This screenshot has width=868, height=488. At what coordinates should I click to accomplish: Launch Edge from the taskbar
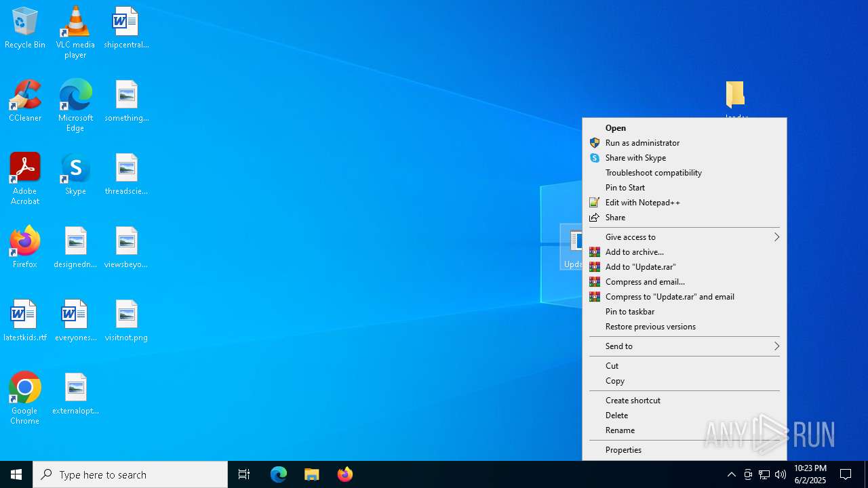tap(279, 474)
